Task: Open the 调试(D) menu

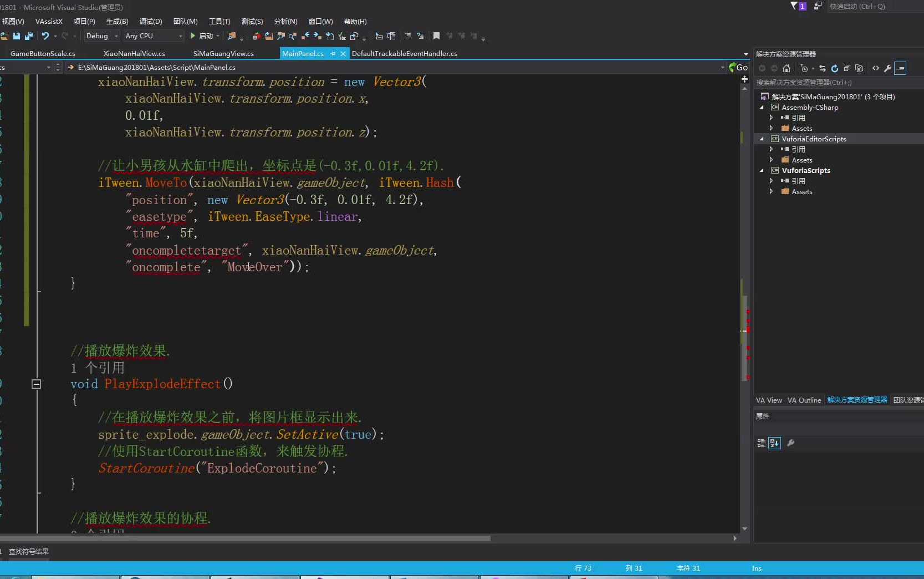Action: [x=151, y=22]
